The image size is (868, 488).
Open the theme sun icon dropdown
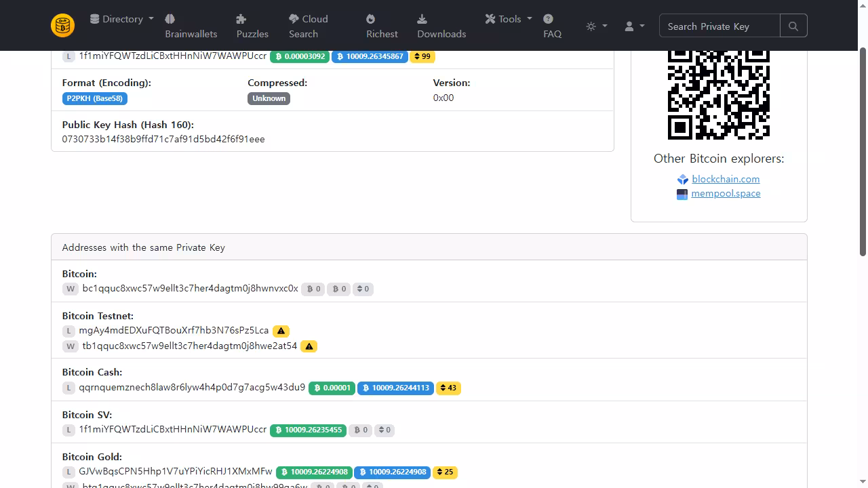click(x=597, y=26)
